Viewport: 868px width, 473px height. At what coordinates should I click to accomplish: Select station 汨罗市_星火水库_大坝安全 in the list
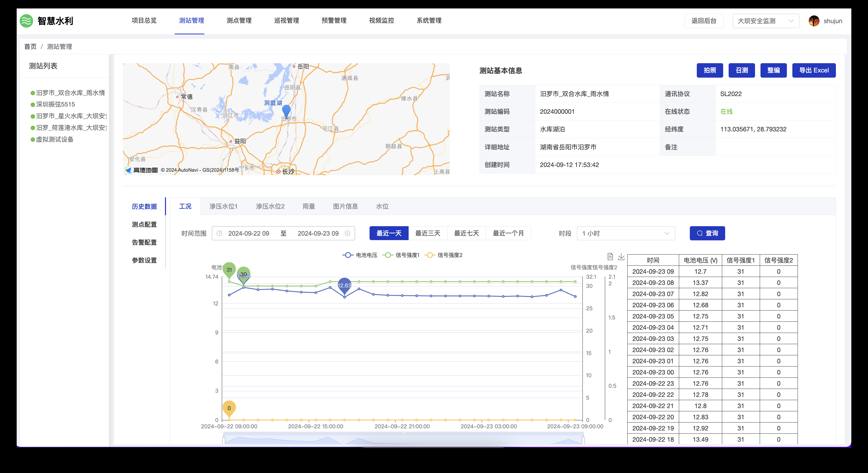pyautogui.click(x=71, y=116)
